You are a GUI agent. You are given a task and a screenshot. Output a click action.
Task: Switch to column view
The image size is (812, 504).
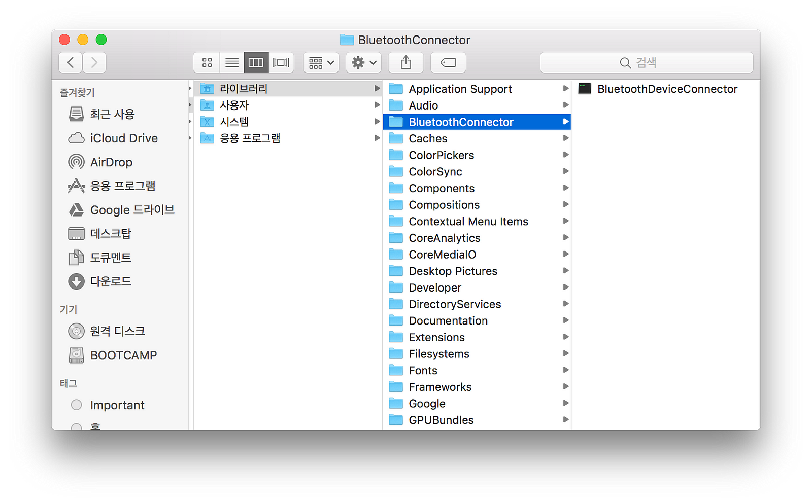[x=256, y=62]
